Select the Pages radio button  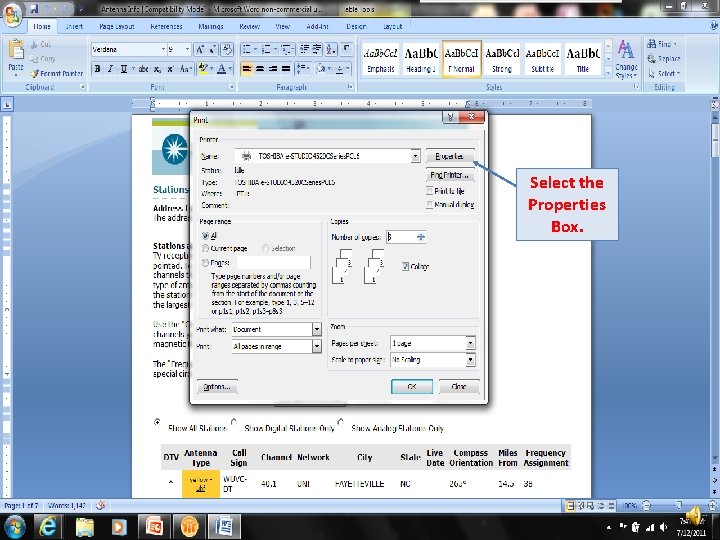pos(206,263)
